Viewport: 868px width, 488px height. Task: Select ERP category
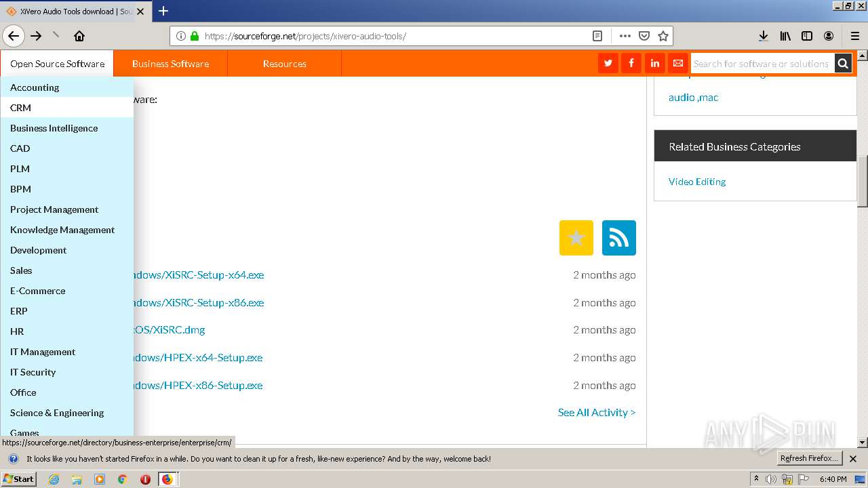click(x=67, y=311)
